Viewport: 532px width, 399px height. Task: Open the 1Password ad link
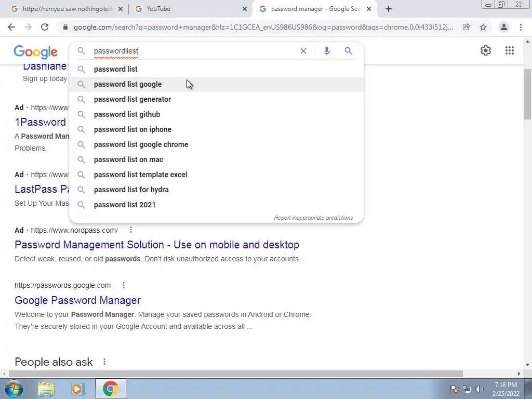[x=40, y=122]
